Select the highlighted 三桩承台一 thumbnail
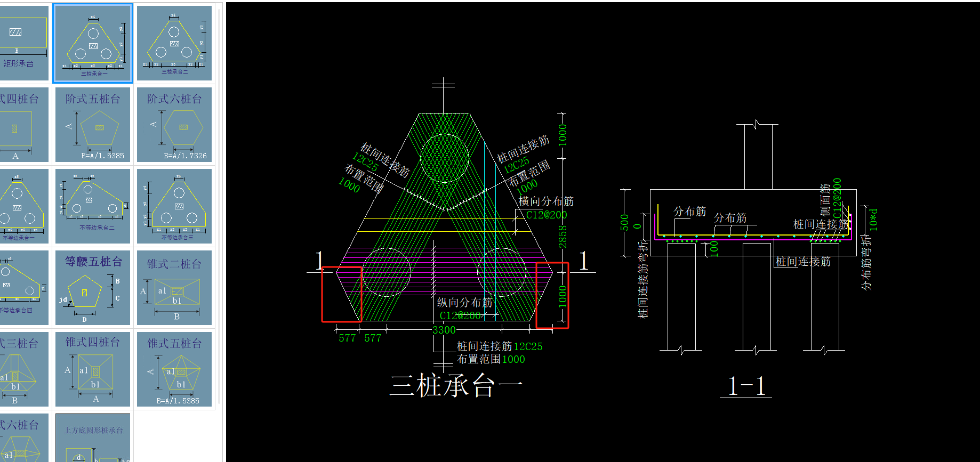Screen dimensions: 980x462 pyautogui.click(x=93, y=43)
